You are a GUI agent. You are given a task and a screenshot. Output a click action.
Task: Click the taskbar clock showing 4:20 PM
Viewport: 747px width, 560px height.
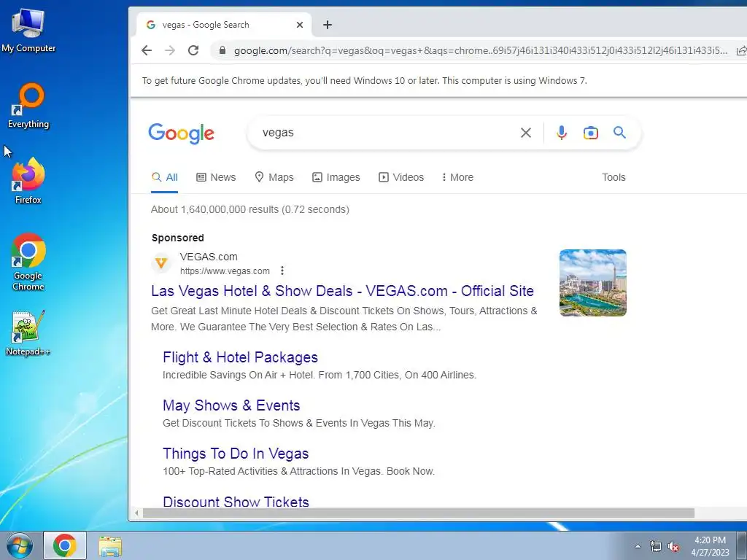[x=710, y=546]
